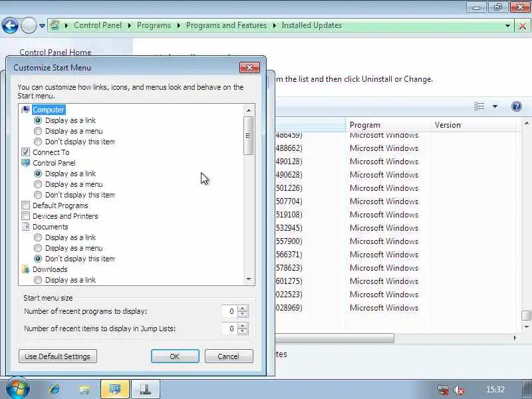
Task: Decrease number of recent programs
Action: click(x=243, y=314)
